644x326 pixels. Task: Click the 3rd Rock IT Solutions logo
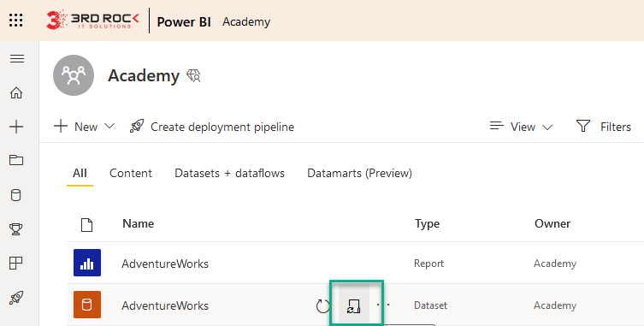pyautogui.click(x=93, y=21)
